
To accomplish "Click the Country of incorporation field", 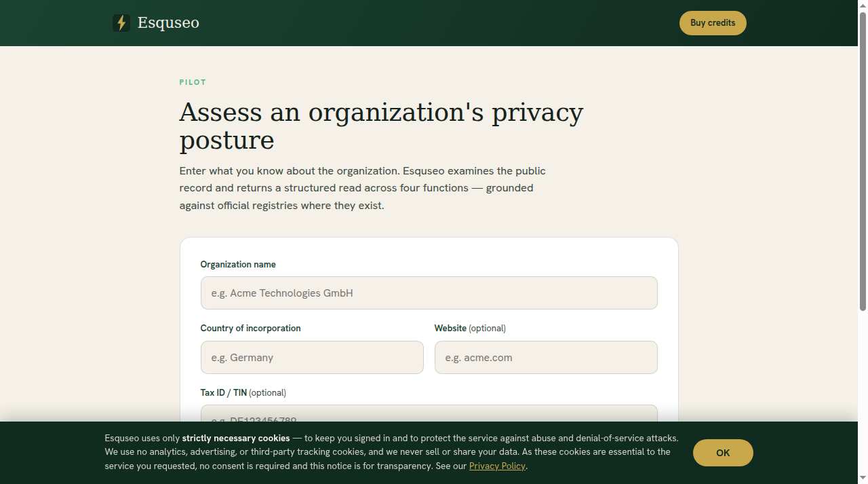I will tap(312, 357).
